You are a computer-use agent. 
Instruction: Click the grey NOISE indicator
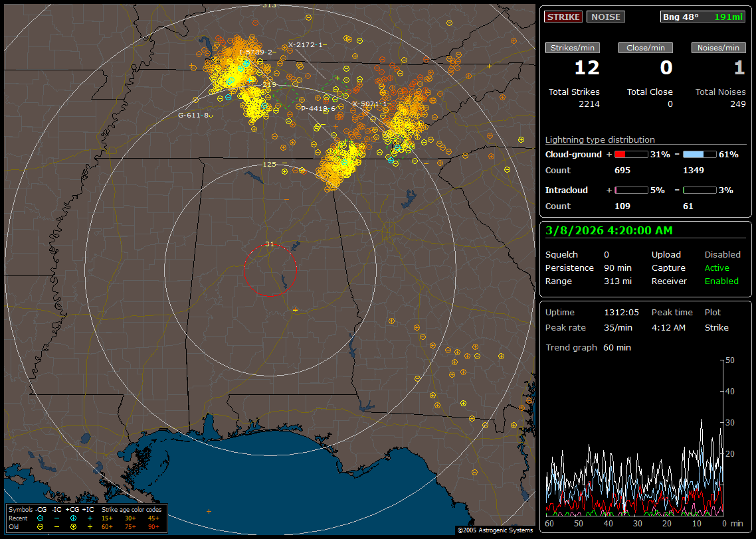pos(605,17)
